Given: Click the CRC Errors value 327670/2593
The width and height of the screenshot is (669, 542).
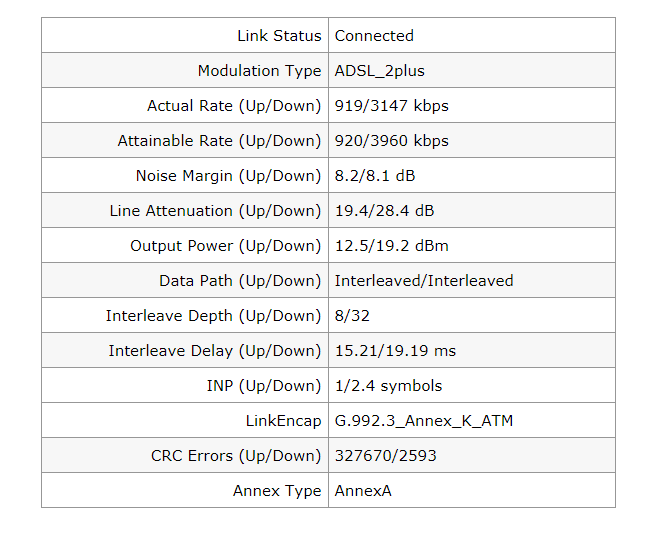Looking at the screenshot, I should click(x=385, y=456).
